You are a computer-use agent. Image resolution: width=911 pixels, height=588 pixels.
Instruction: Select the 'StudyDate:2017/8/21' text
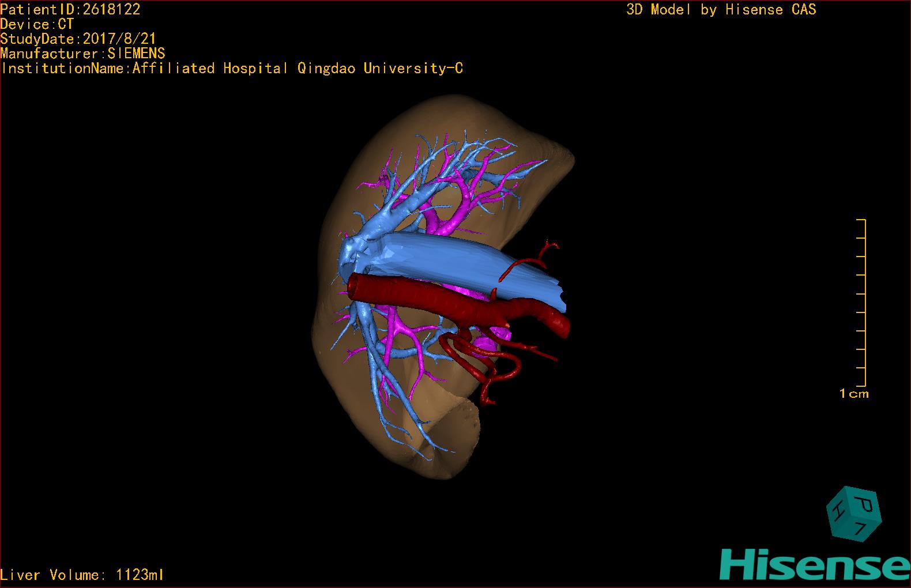coord(78,39)
